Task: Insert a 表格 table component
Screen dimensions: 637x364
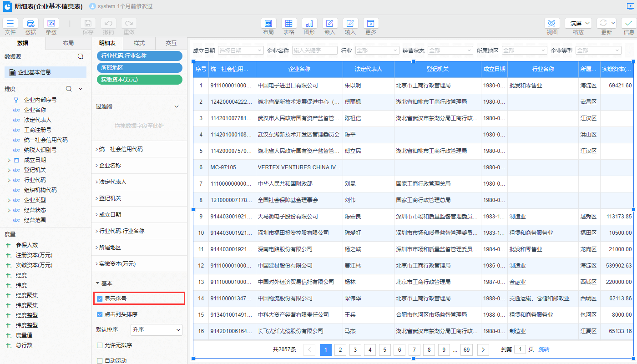Action: (x=288, y=24)
